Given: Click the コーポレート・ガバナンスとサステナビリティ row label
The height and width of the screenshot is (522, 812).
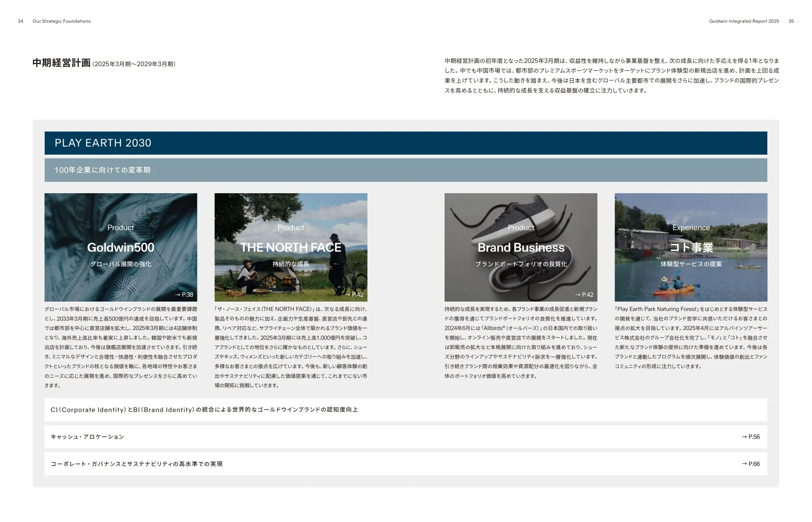Looking at the screenshot, I should 136,464.
